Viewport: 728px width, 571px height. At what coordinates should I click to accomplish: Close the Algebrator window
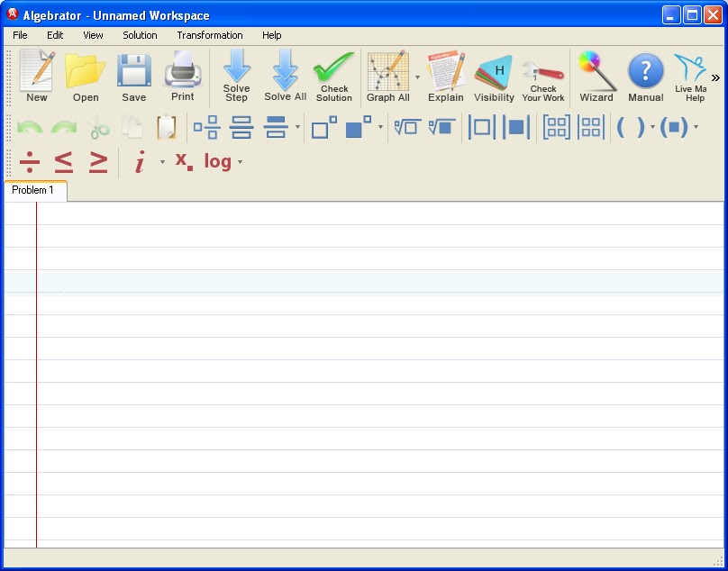click(714, 15)
